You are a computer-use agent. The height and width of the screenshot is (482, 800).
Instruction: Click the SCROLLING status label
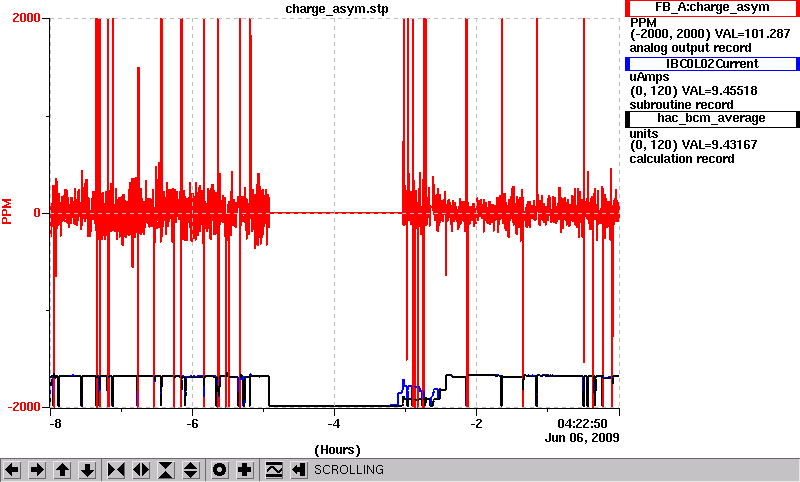point(349,470)
